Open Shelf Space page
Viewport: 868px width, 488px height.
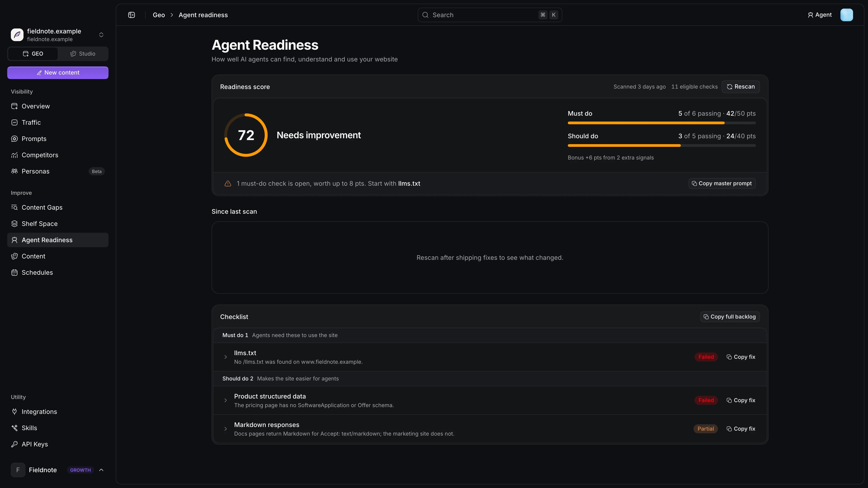58,224
